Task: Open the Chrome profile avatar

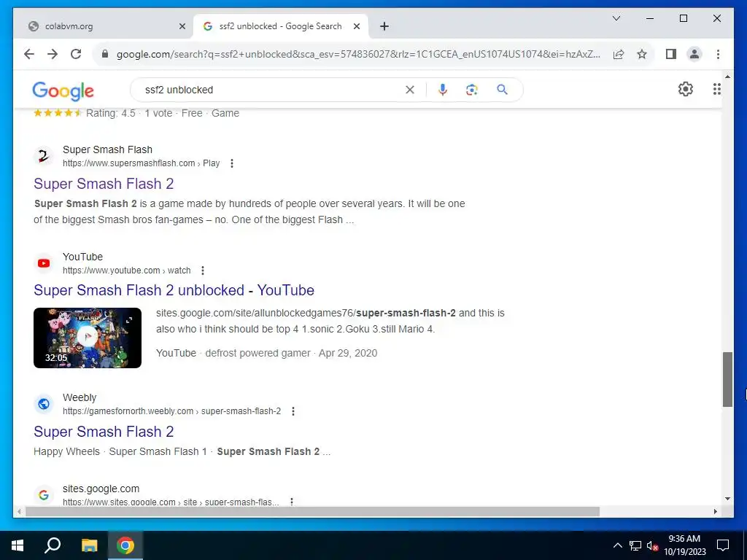Action: pyautogui.click(x=694, y=54)
